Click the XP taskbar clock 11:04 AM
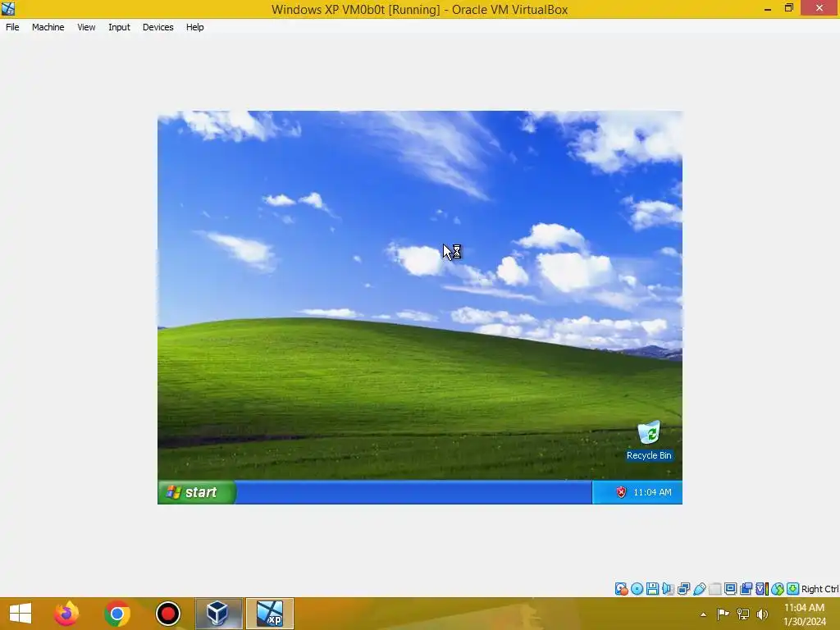 [652, 492]
